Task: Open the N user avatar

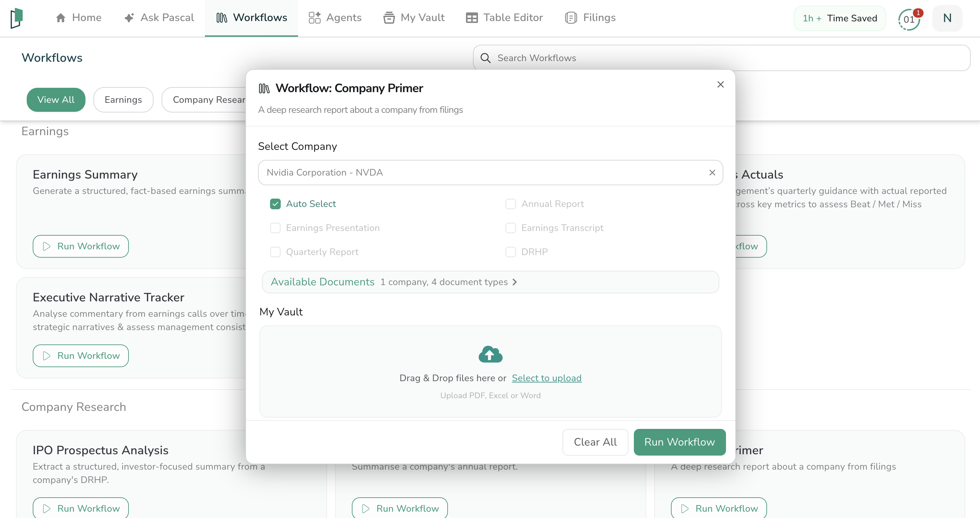Action: (947, 18)
